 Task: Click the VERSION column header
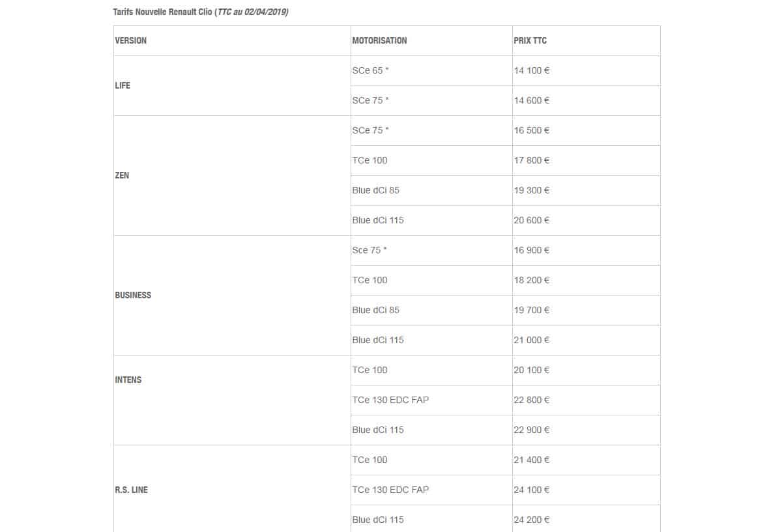click(232, 40)
